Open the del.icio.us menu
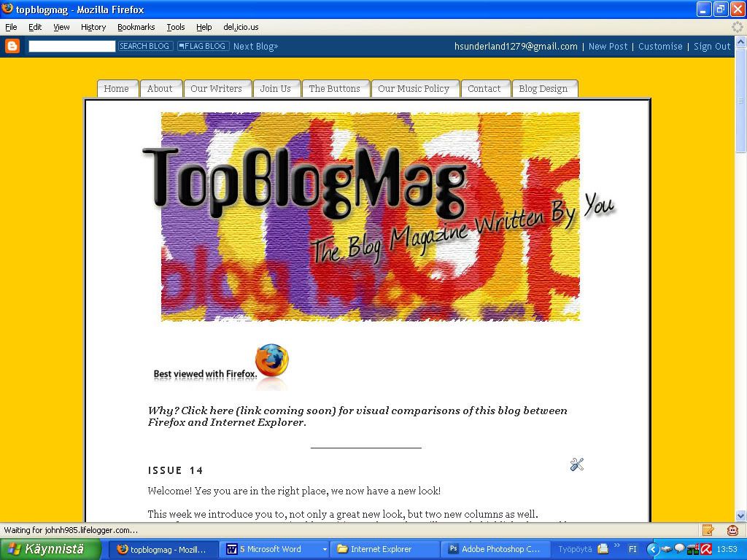This screenshot has width=747, height=560. pos(241,27)
